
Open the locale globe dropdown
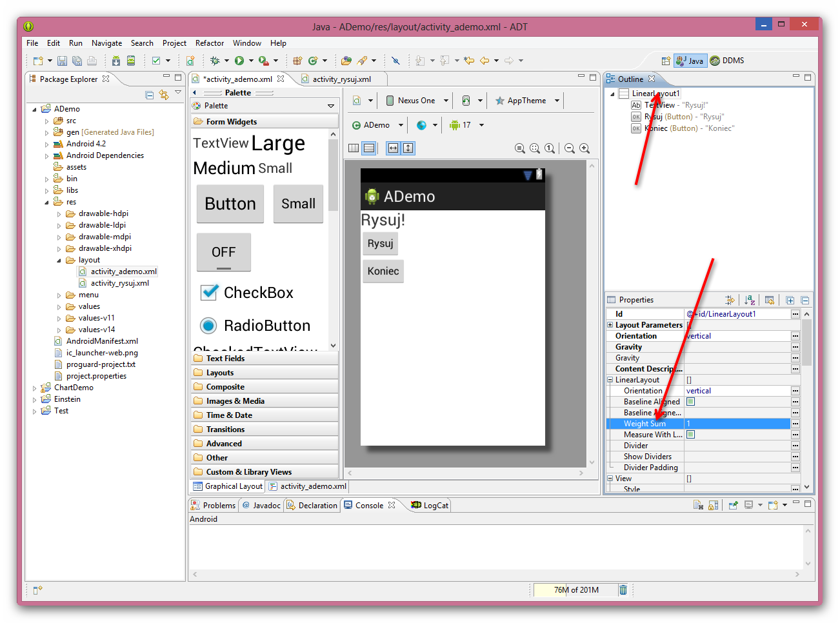[x=427, y=125]
